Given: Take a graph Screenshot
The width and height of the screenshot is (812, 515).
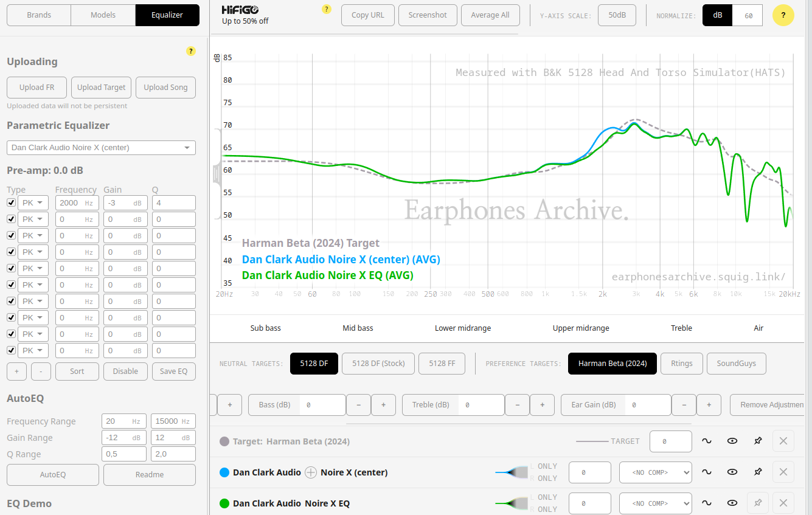Looking at the screenshot, I should (x=428, y=15).
